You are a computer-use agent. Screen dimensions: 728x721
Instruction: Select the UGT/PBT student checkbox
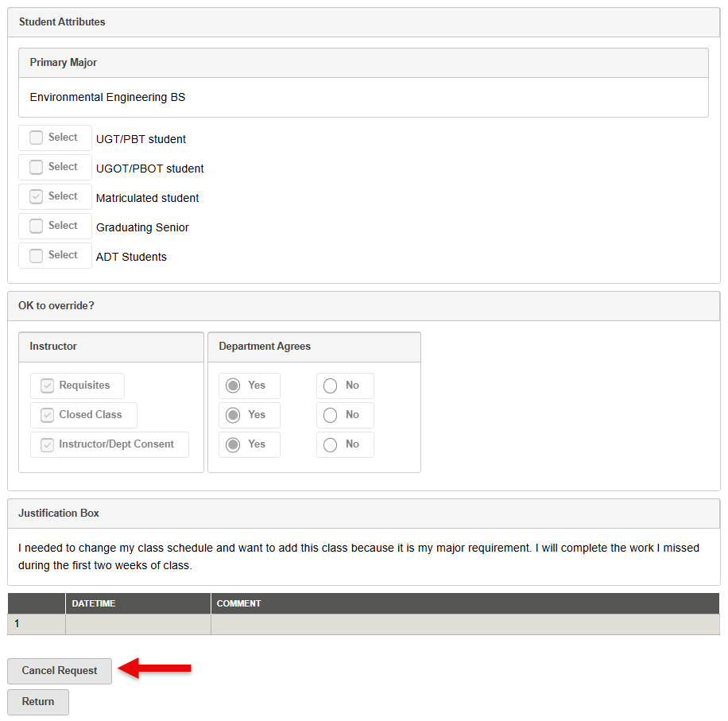(x=36, y=137)
